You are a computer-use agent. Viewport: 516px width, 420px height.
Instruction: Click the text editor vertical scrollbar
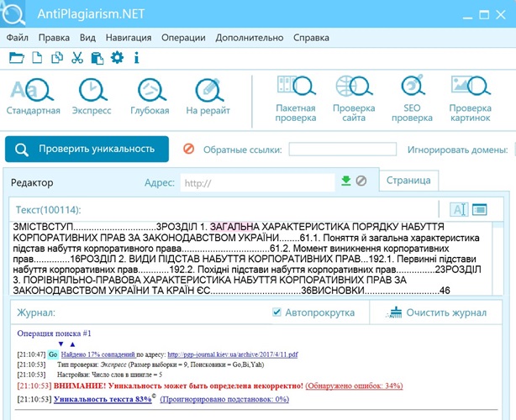(x=498, y=258)
